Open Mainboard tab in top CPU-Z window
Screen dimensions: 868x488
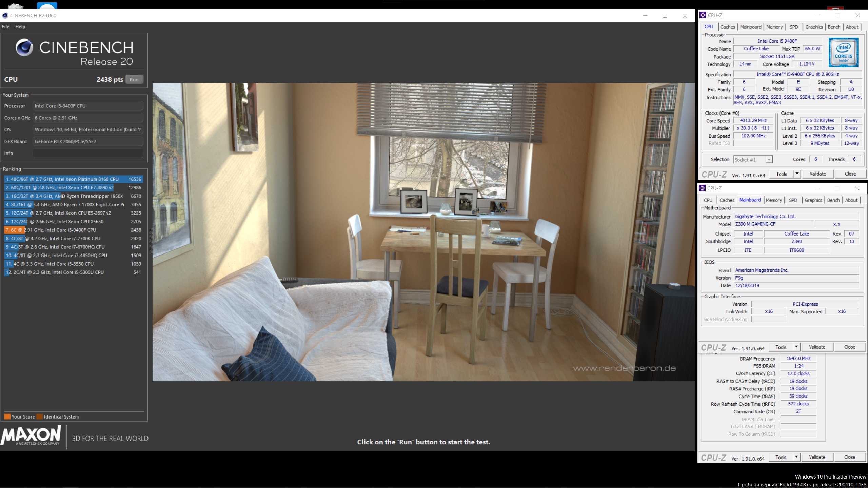(x=751, y=27)
